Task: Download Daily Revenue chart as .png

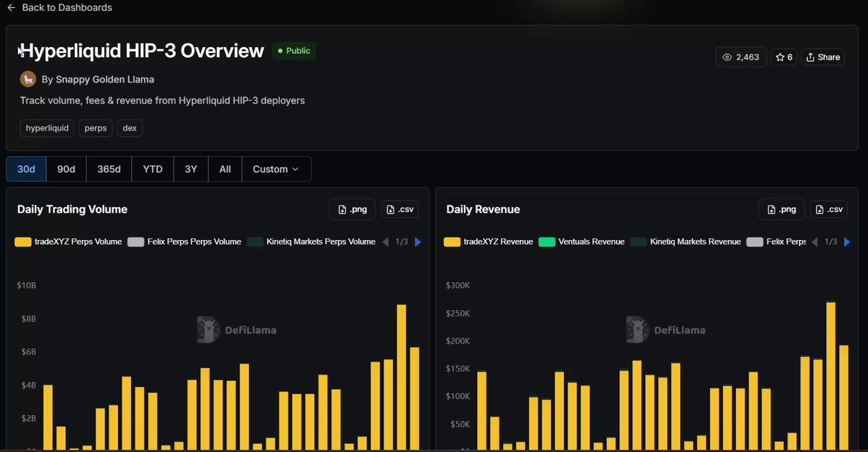Action: click(781, 209)
